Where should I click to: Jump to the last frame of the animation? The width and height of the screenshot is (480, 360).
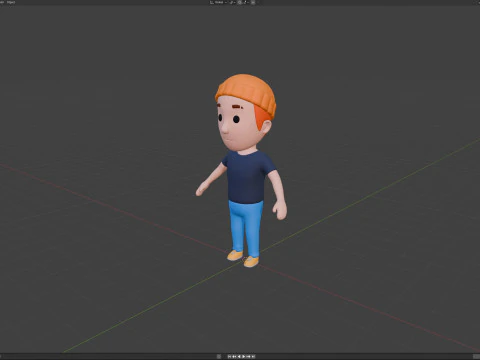253,357
